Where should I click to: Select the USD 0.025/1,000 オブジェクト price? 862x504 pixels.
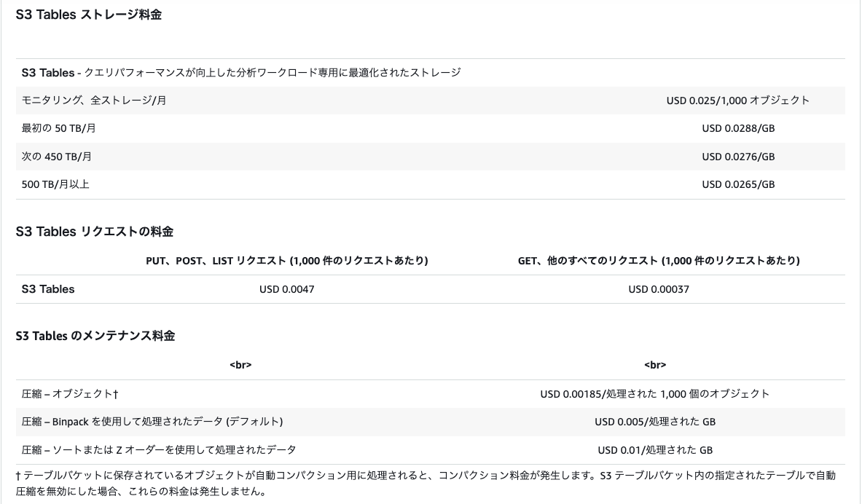click(737, 101)
